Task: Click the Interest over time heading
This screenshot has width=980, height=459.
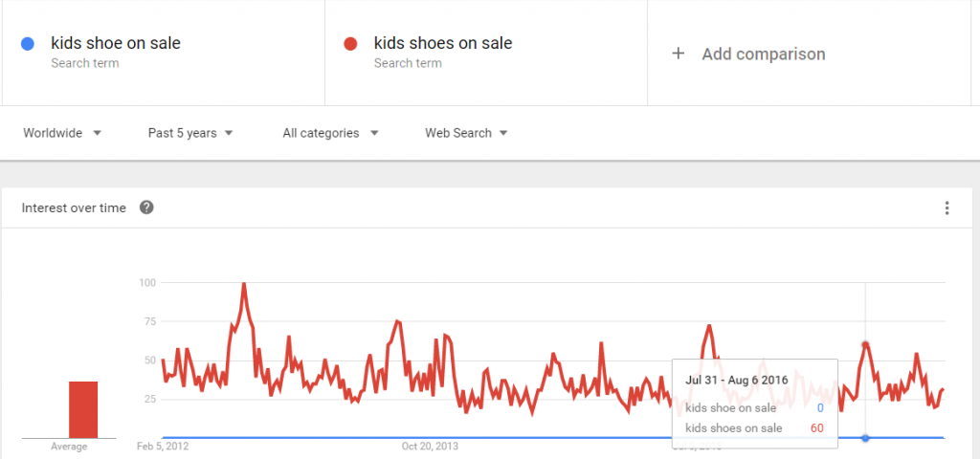Action: tap(74, 208)
